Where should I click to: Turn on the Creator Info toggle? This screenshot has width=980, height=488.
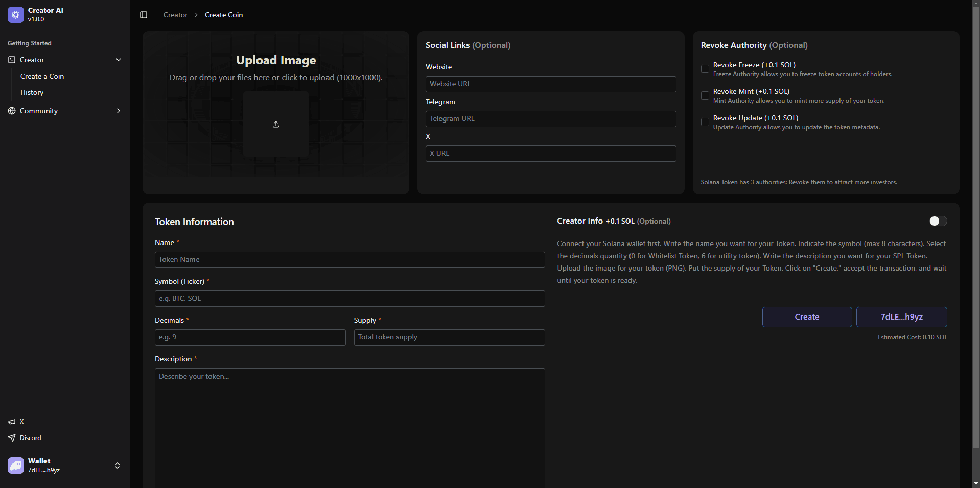tap(938, 221)
